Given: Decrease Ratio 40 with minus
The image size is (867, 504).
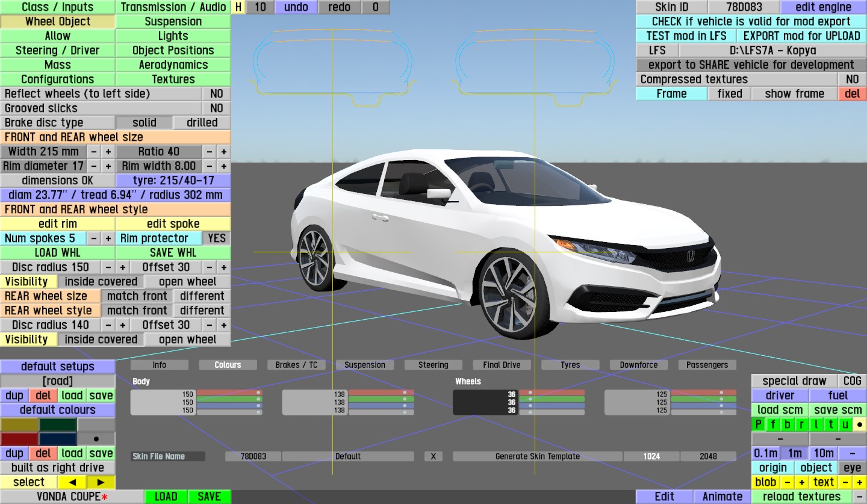Looking at the screenshot, I should pos(209,152).
